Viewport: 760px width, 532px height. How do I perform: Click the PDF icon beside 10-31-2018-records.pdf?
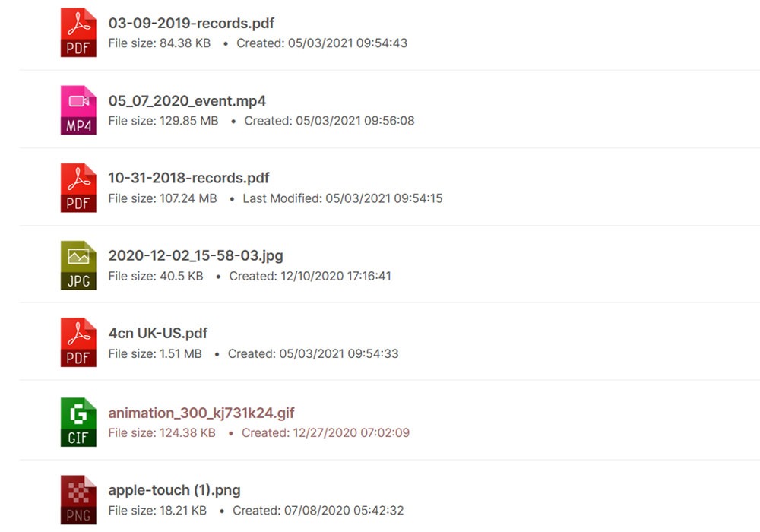click(78, 188)
